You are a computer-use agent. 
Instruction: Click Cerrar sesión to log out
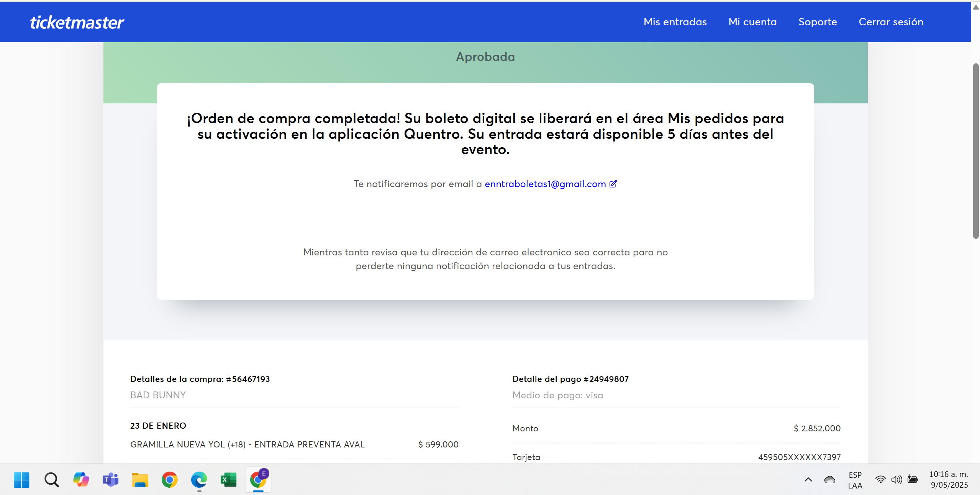[891, 22]
